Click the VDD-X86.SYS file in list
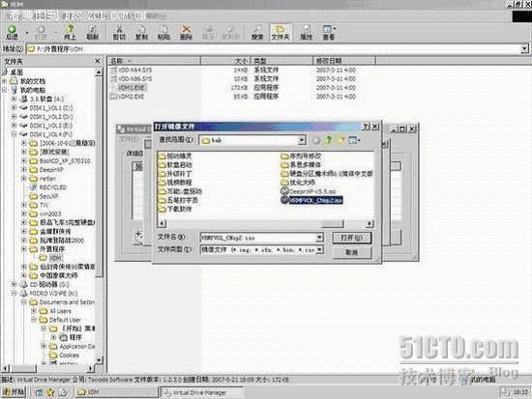Screen dimensions: 532x399 pos(132,78)
